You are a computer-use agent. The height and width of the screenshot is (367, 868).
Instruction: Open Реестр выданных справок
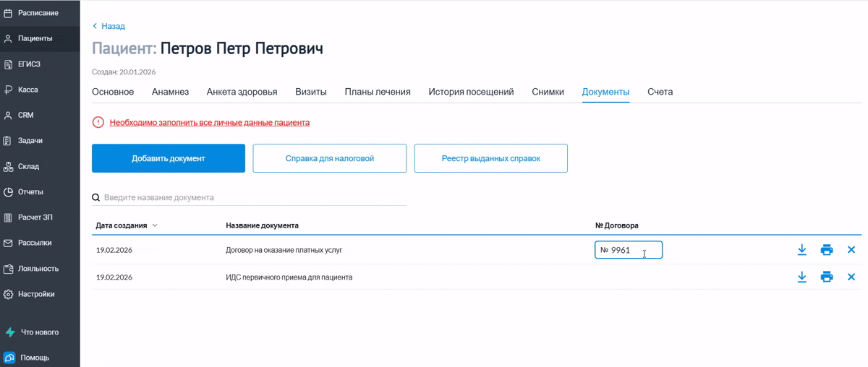tap(491, 158)
